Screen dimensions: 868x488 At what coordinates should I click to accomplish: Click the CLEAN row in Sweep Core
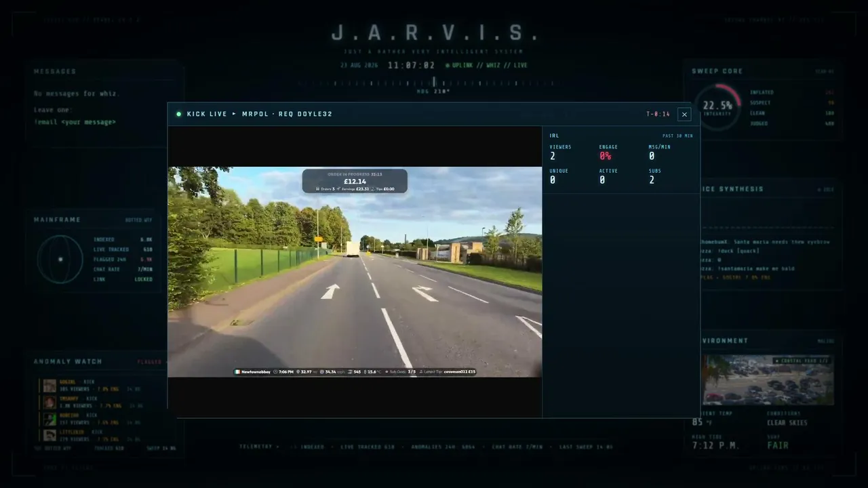click(792, 113)
